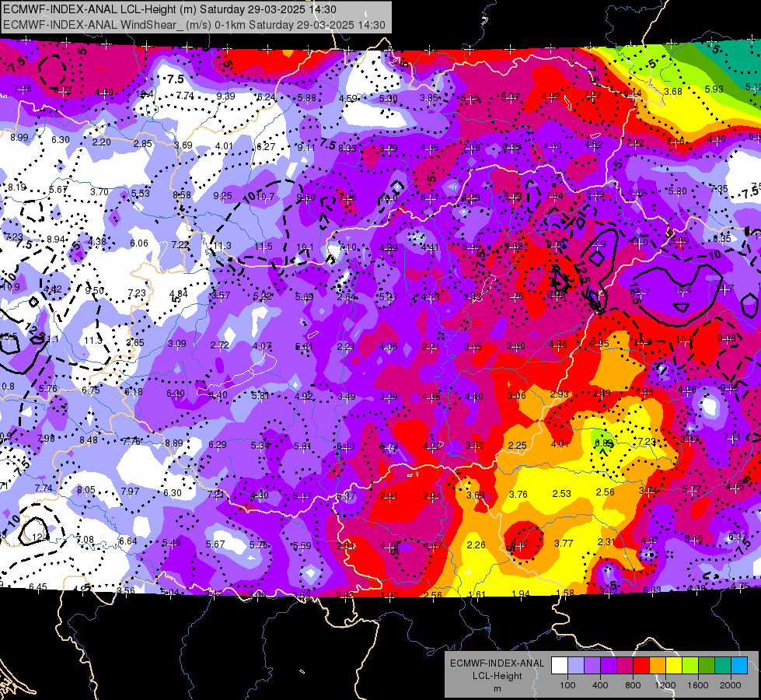This screenshot has width=761, height=700.
Task: Click the grid value 9.25
Action: pos(223,196)
